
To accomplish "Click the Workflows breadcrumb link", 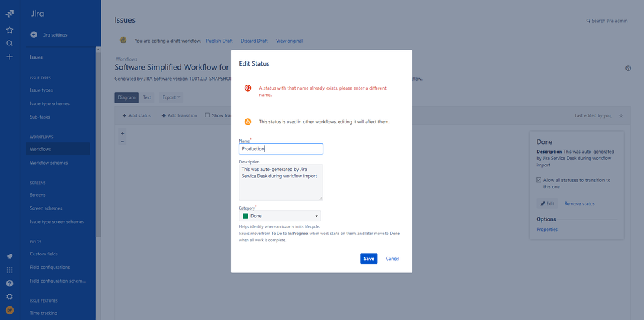I will pos(126,59).
